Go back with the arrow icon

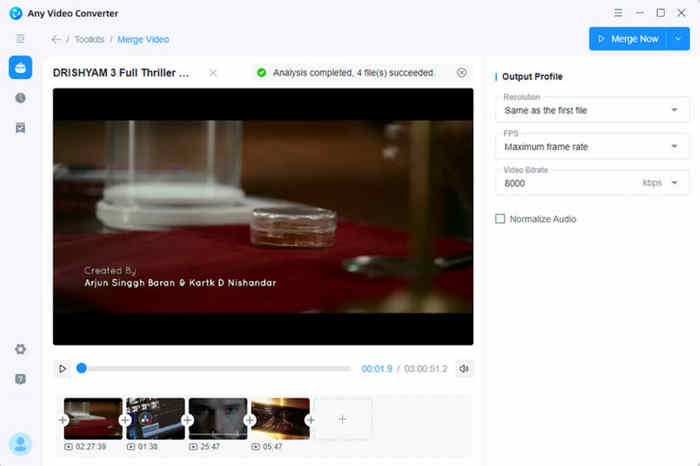coord(56,39)
